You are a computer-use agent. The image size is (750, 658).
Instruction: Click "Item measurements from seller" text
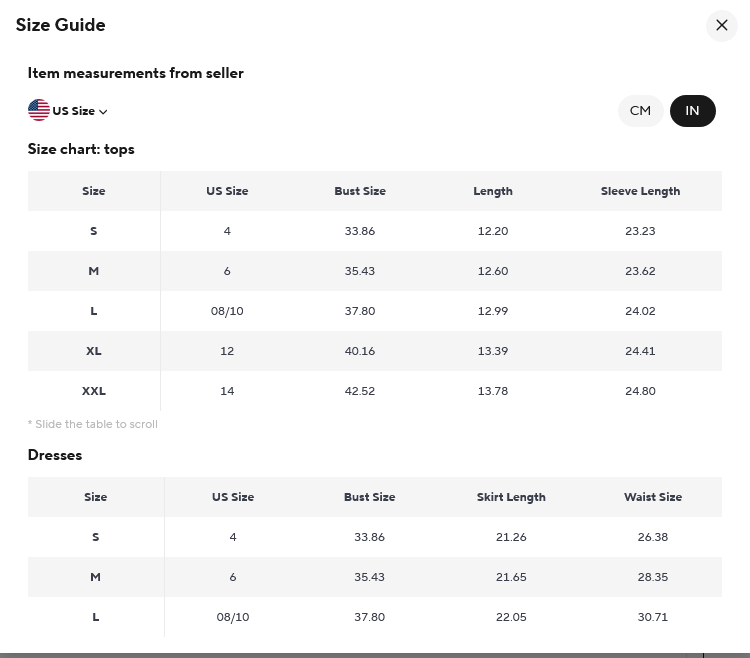[136, 73]
